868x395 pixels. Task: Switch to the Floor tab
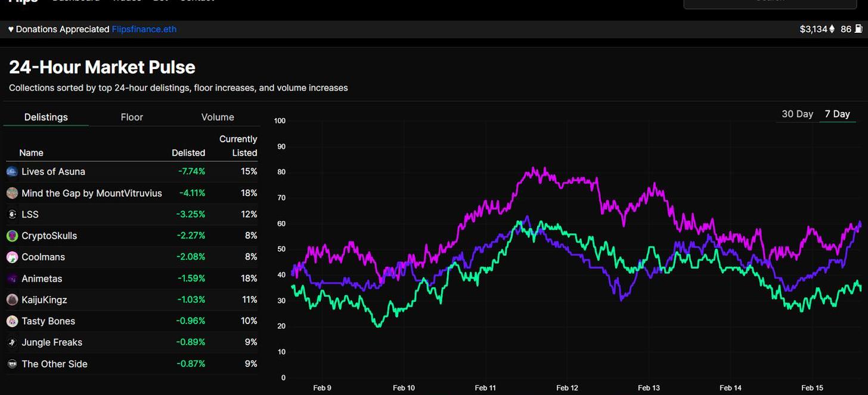[132, 117]
